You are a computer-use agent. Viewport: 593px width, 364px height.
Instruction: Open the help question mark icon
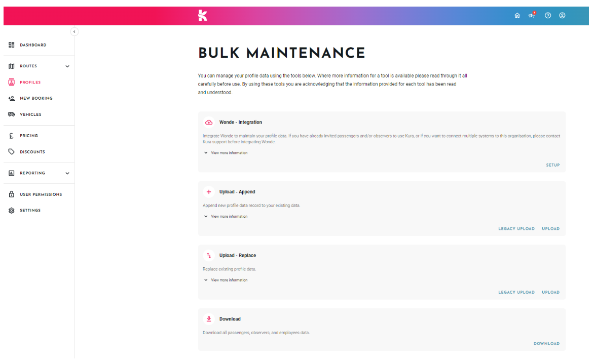click(x=547, y=16)
